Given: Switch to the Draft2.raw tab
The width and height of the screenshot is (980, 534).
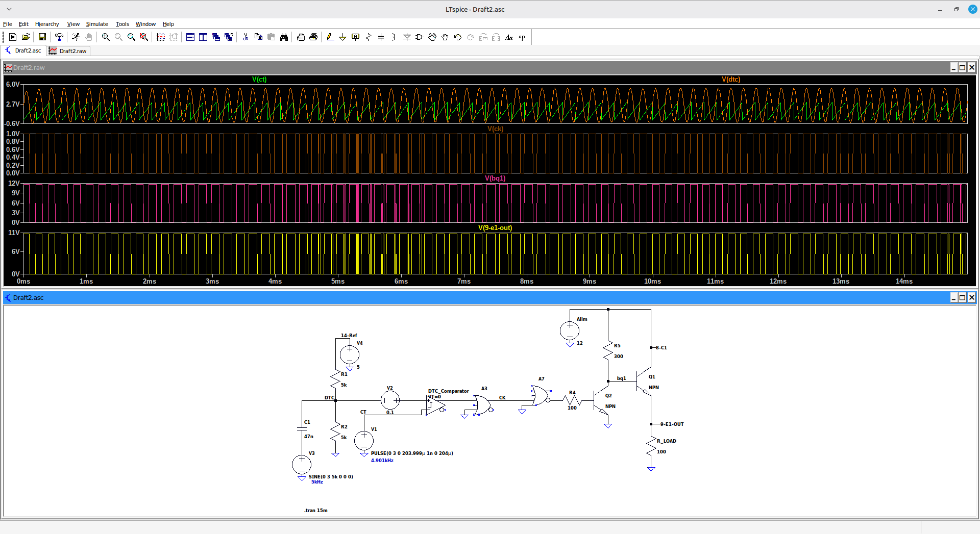Looking at the screenshot, I should (x=68, y=50).
